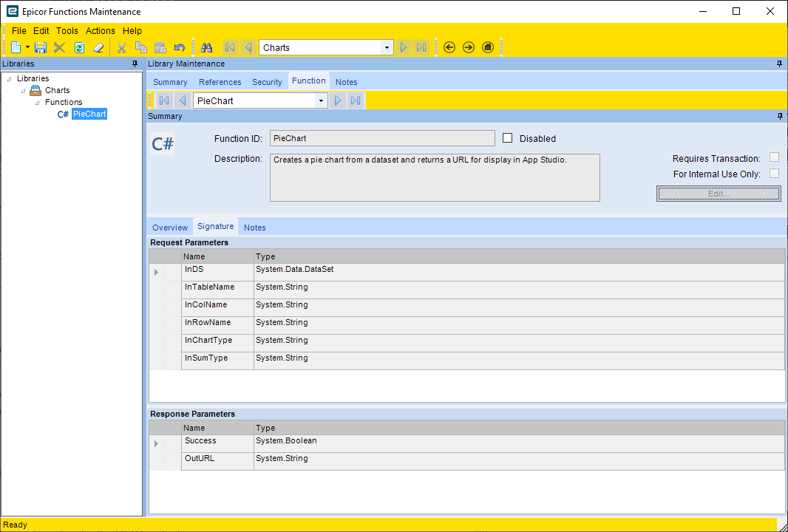Save using the floppy disk icon
This screenshot has width=788, height=532.
point(41,48)
